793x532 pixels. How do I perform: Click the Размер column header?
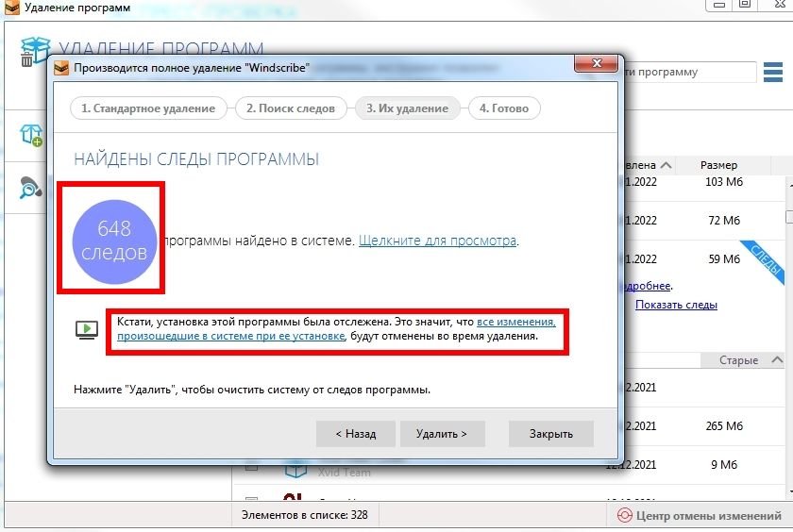click(x=718, y=164)
